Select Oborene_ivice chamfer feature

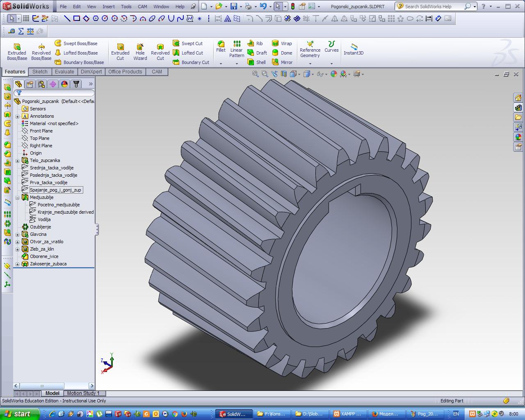(44, 256)
